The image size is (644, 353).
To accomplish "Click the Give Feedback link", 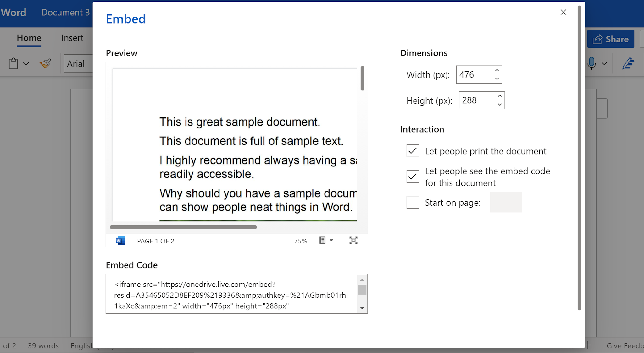I will point(625,345).
